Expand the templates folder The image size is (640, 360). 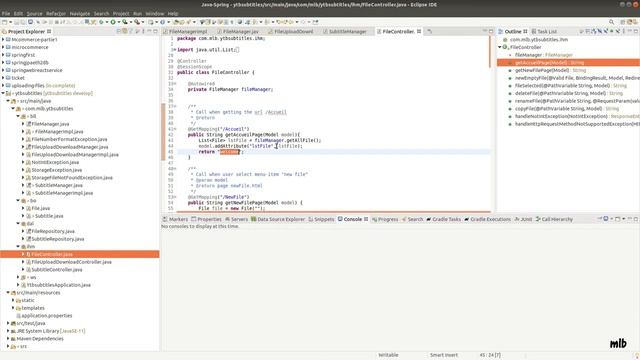click(13, 308)
